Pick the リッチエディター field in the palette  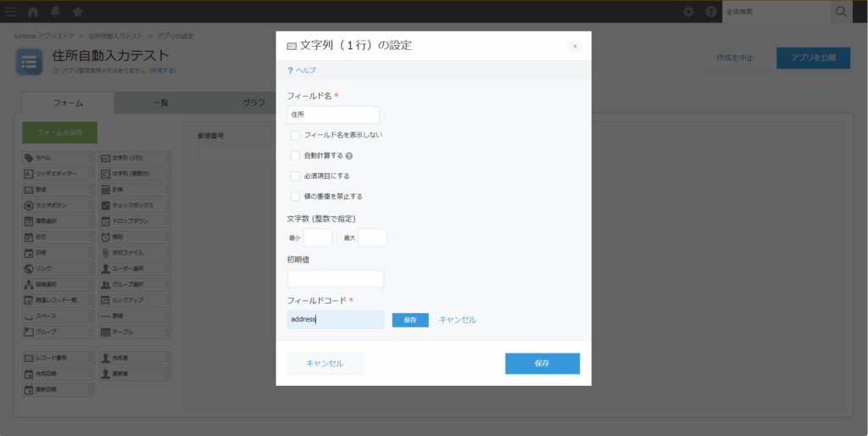click(58, 174)
